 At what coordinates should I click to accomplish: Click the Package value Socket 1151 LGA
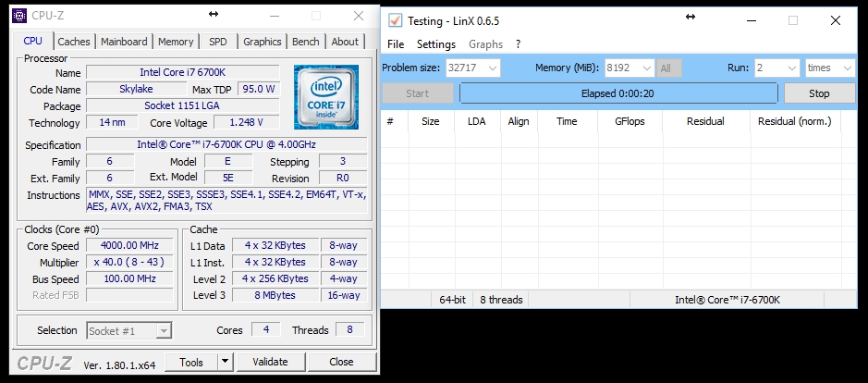(183, 105)
